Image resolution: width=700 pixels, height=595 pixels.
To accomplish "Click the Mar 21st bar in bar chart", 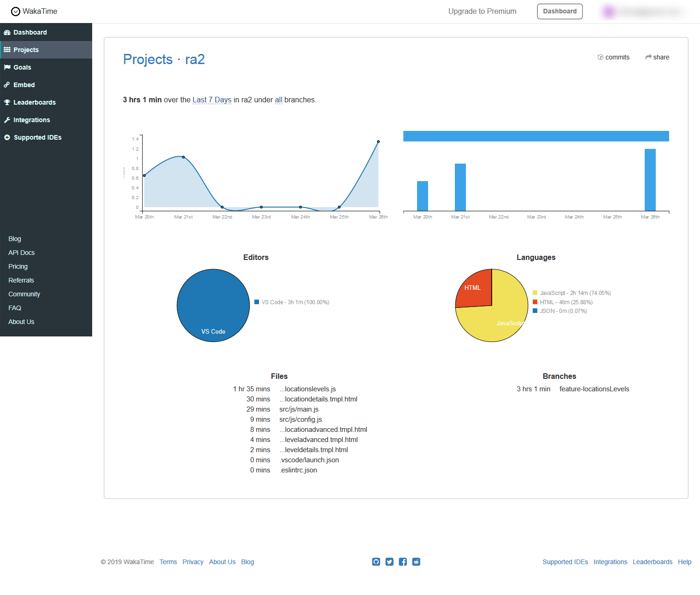I will pos(460,187).
